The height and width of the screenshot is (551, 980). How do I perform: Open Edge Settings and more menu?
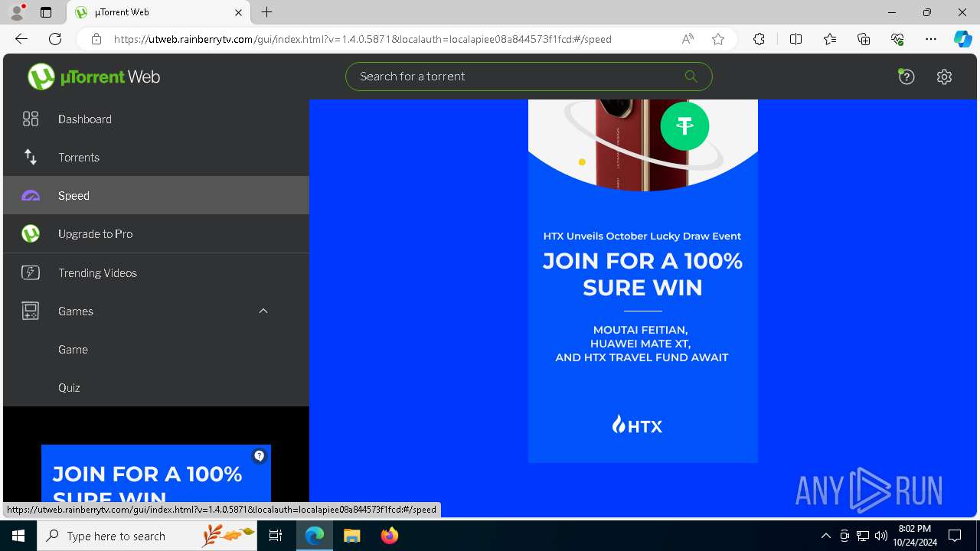(931, 39)
